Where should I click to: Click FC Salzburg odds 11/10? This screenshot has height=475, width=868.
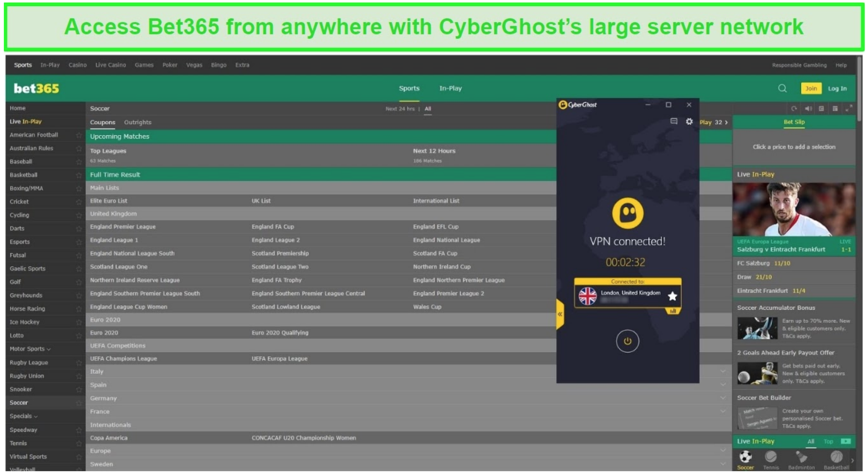(782, 263)
